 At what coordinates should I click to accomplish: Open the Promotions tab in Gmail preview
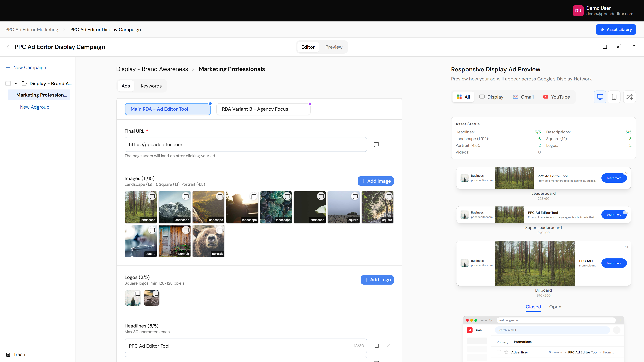523,342
